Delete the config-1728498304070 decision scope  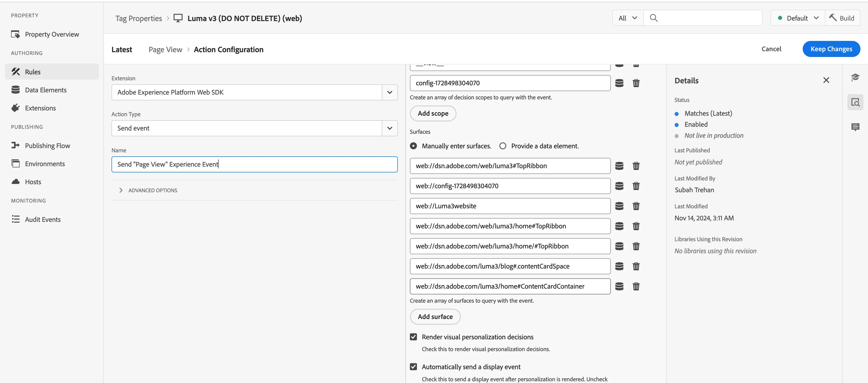[x=636, y=83]
